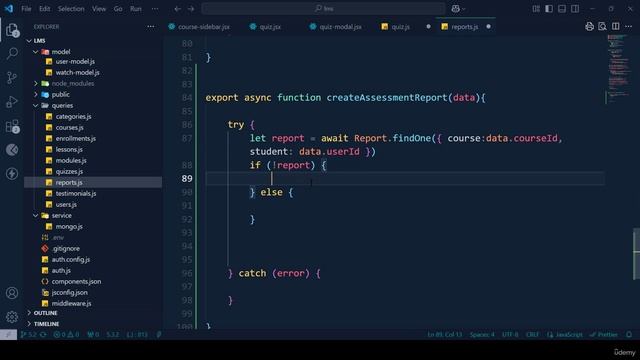Viewport: 640px width, 360px height.
Task: Click the Explorer more actions ellipsis
Action: coord(151,27)
